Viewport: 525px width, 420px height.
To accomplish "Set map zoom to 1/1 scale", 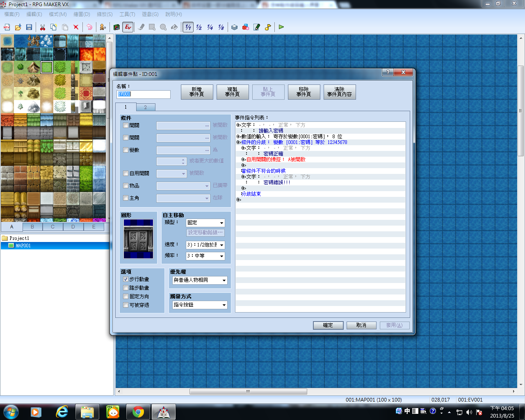I will (x=188, y=27).
